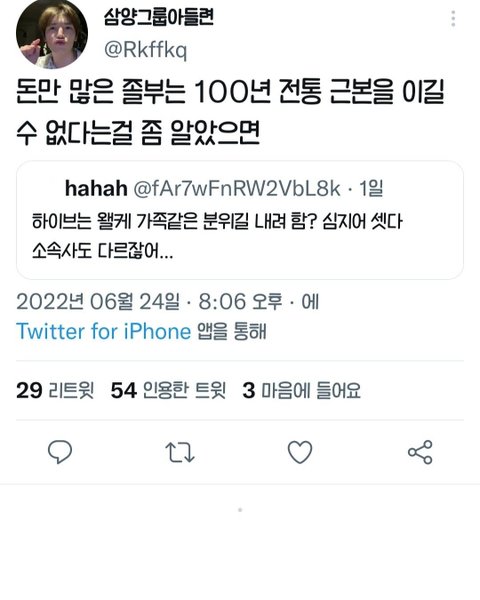Select the 2022년 06월 24일 timestamp

coord(98,302)
